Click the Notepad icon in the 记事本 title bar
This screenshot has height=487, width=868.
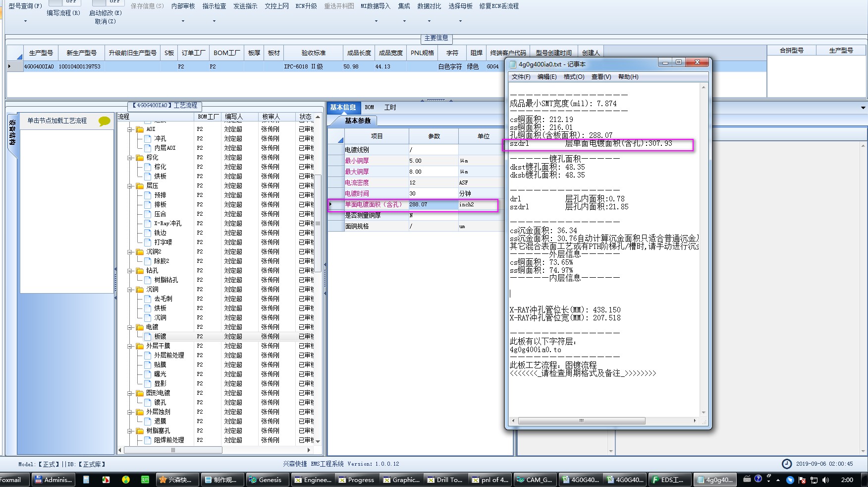pyautogui.click(x=513, y=64)
